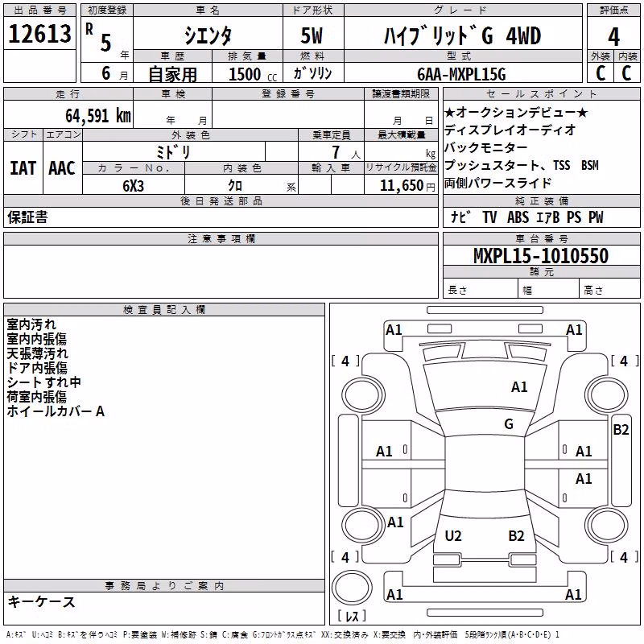Select inspector note ホイールカバー A

coord(56,411)
